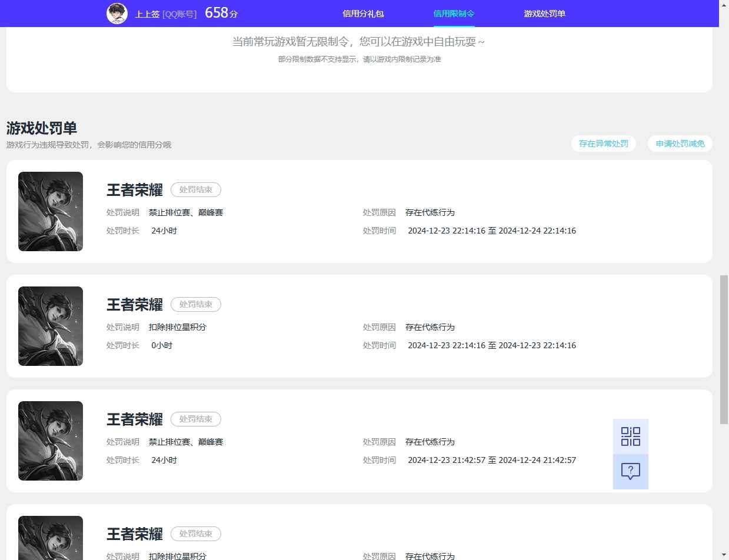Go to the 游戏处罚单 tab
The height and width of the screenshot is (560, 729).
pyautogui.click(x=544, y=14)
